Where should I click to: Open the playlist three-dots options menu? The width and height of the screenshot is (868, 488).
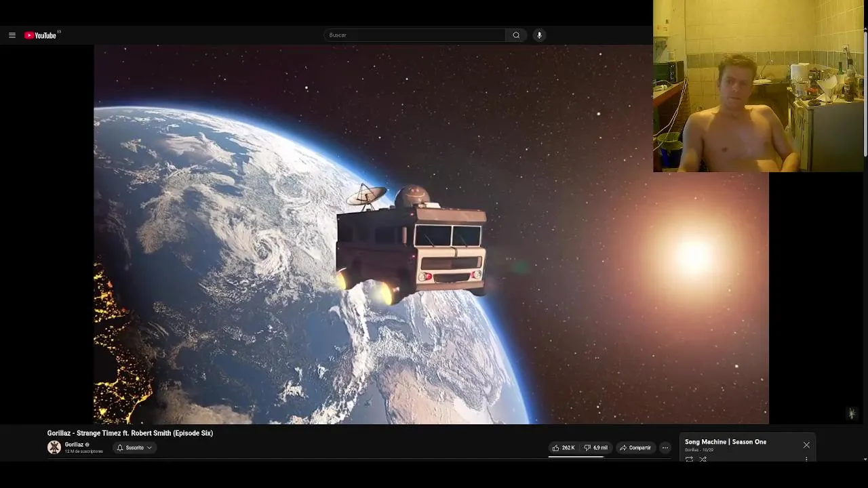point(806,459)
